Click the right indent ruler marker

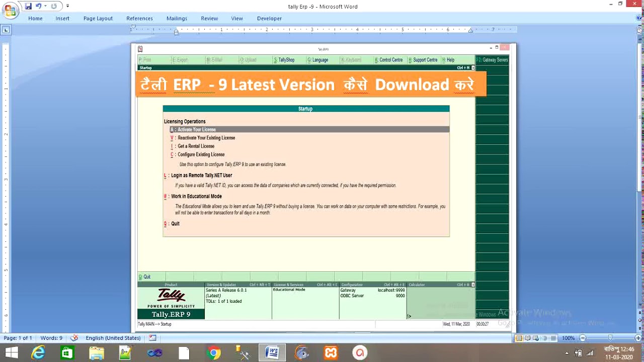click(470, 31)
